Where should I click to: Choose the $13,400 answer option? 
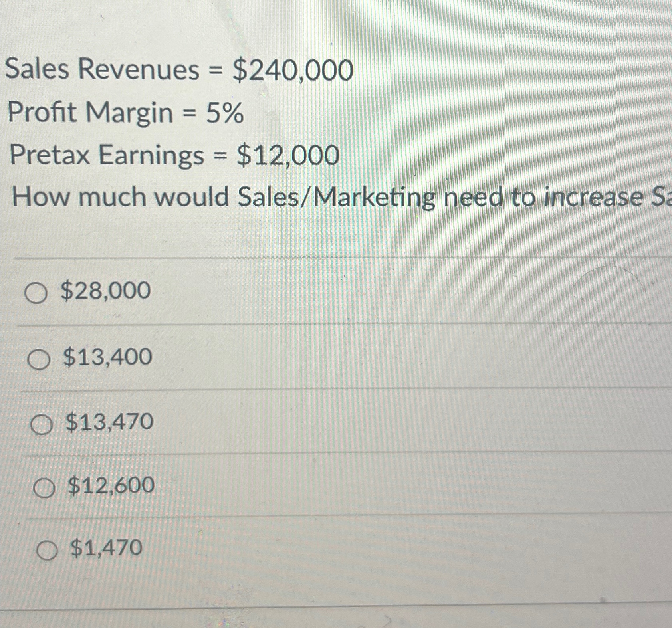tap(40, 359)
